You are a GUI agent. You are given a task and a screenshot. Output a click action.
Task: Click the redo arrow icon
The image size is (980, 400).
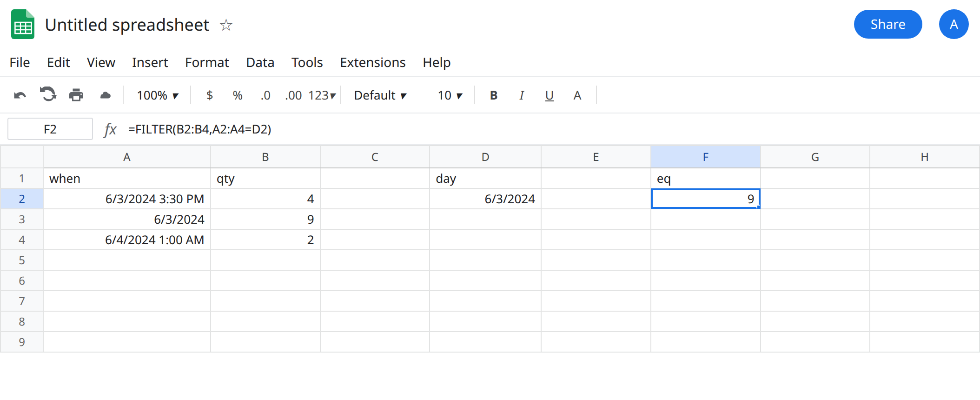click(48, 94)
